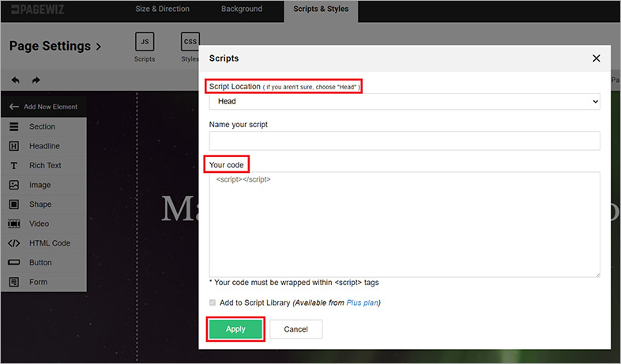Click the green Apply button

point(235,329)
